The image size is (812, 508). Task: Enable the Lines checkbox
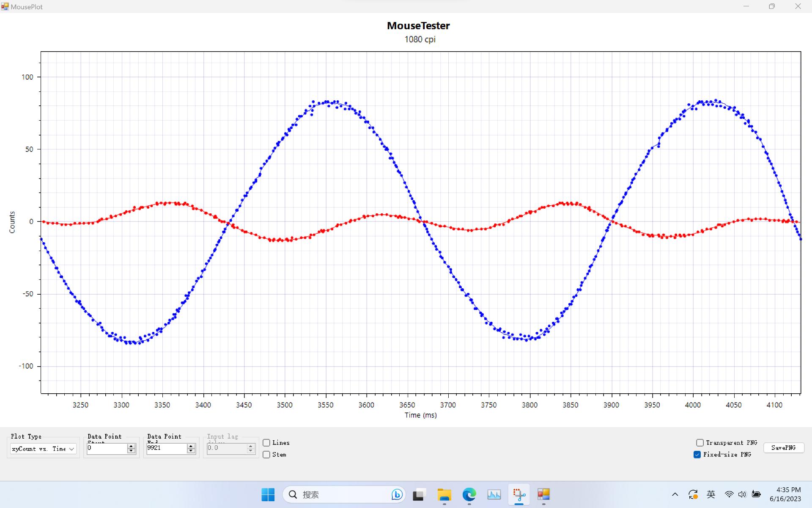pyautogui.click(x=266, y=443)
